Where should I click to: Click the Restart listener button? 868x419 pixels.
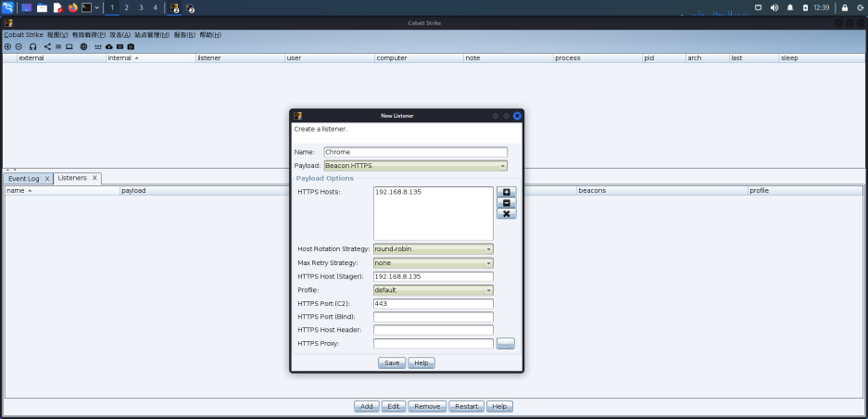point(467,406)
